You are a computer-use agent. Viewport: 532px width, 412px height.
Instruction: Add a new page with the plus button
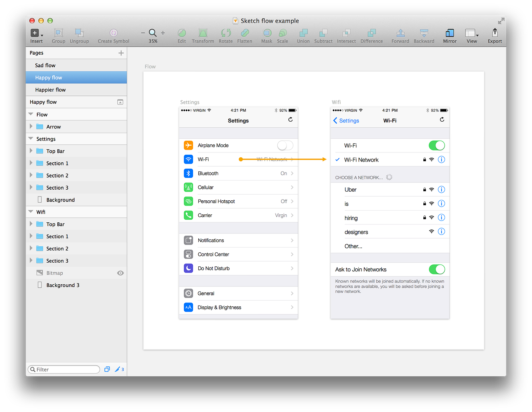tap(121, 53)
